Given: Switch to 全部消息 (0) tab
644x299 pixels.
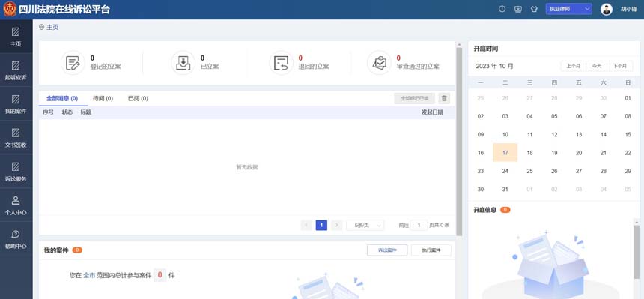Looking at the screenshot, I should (62, 98).
